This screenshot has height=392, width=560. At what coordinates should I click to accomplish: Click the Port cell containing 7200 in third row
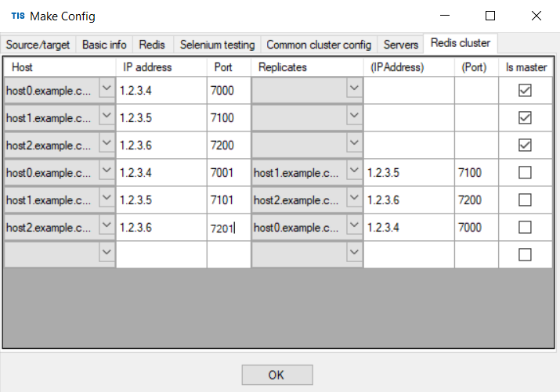[229, 146]
